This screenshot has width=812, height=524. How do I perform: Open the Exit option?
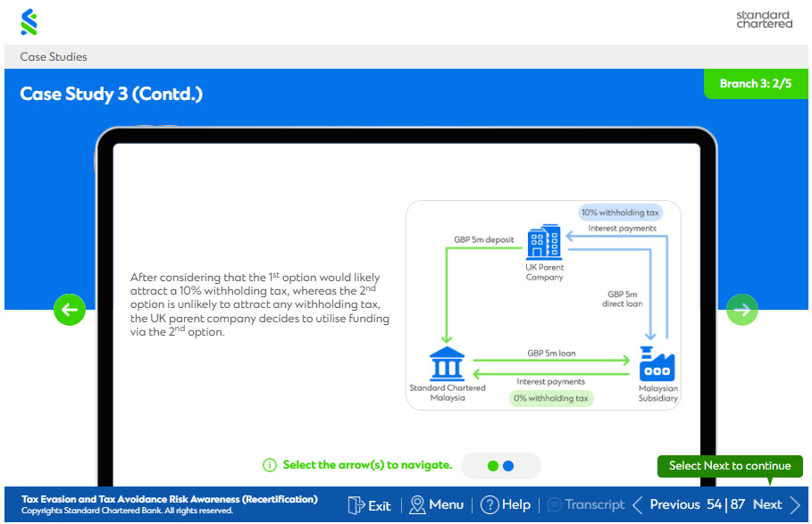pyautogui.click(x=370, y=505)
